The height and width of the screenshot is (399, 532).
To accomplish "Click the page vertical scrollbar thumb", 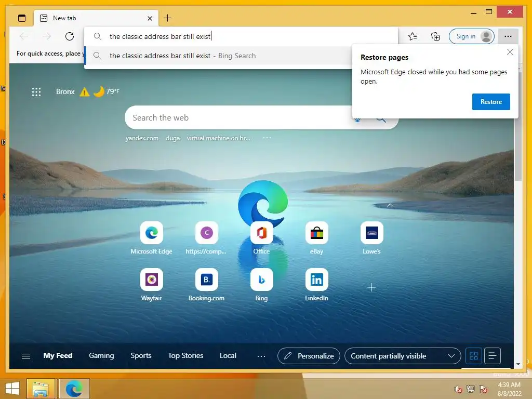I will click(x=518, y=126).
